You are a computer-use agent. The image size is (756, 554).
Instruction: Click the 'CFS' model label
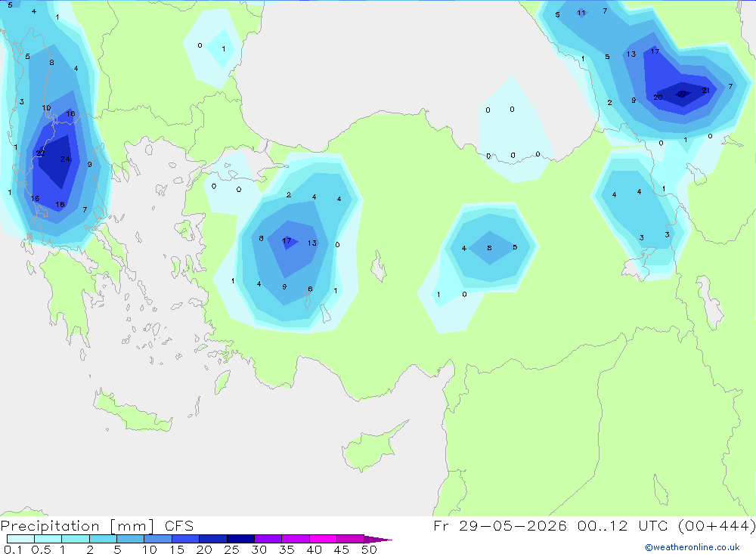coord(179,526)
